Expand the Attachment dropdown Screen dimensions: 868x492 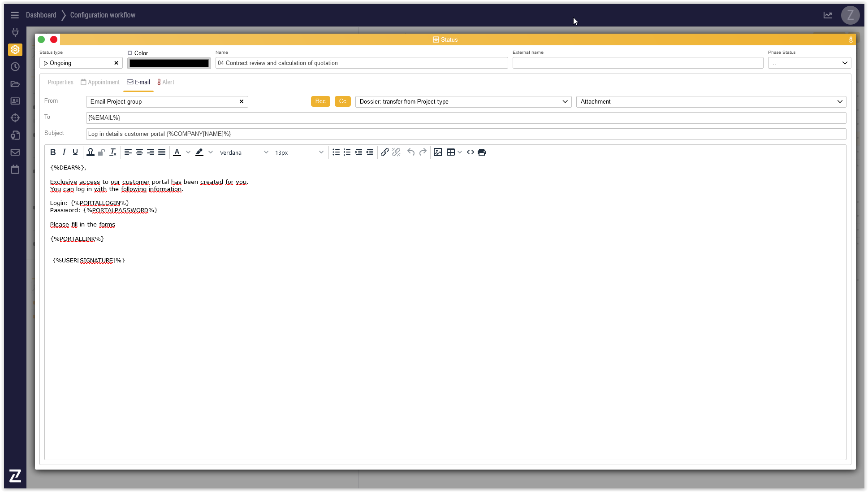coord(711,102)
